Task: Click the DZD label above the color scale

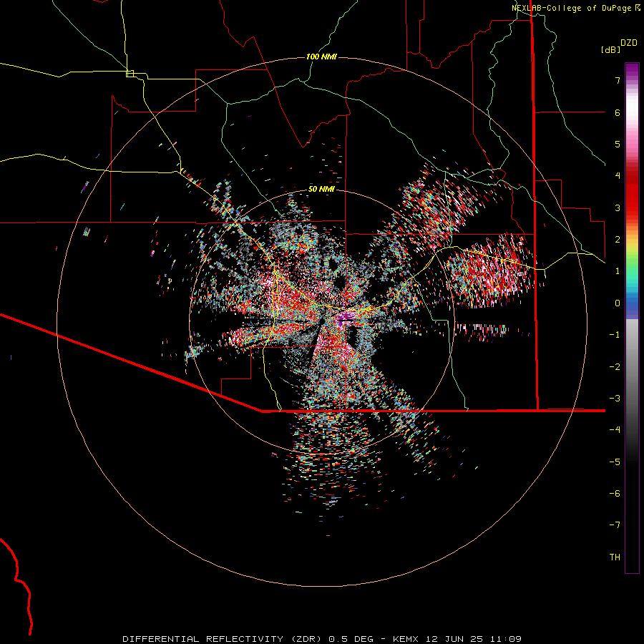Action: tap(629, 43)
